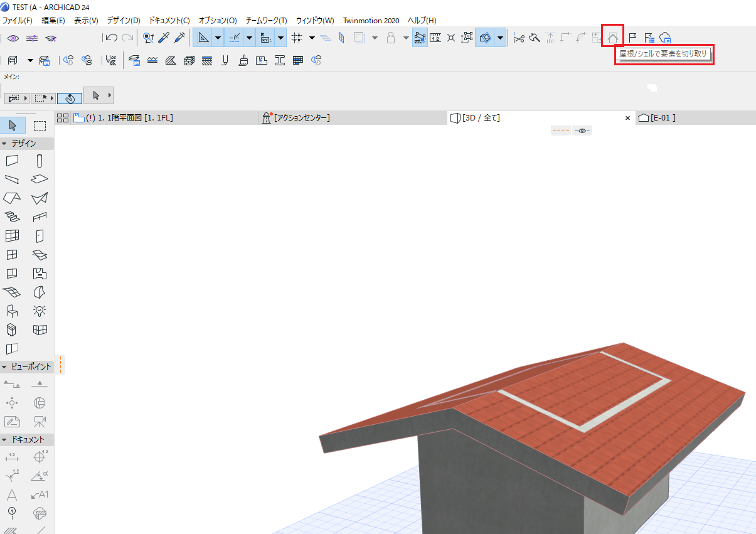
Task: Select the Stair tool
Action: tap(13, 217)
